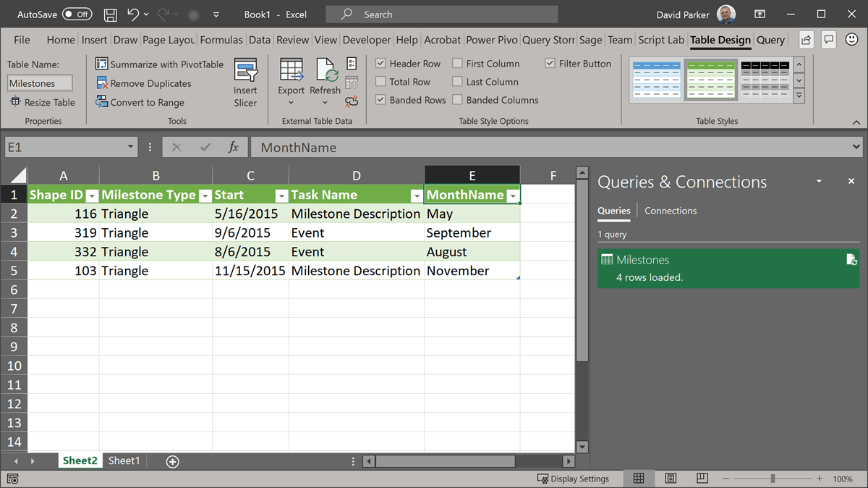Insert a function using the fx button

pyautogui.click(x=233, y=147)
